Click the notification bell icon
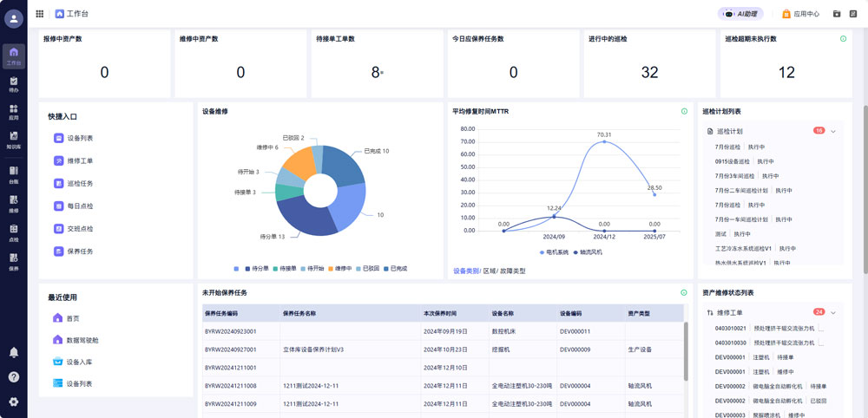This screenshot has height=418, width=868. tap(14, 352)
